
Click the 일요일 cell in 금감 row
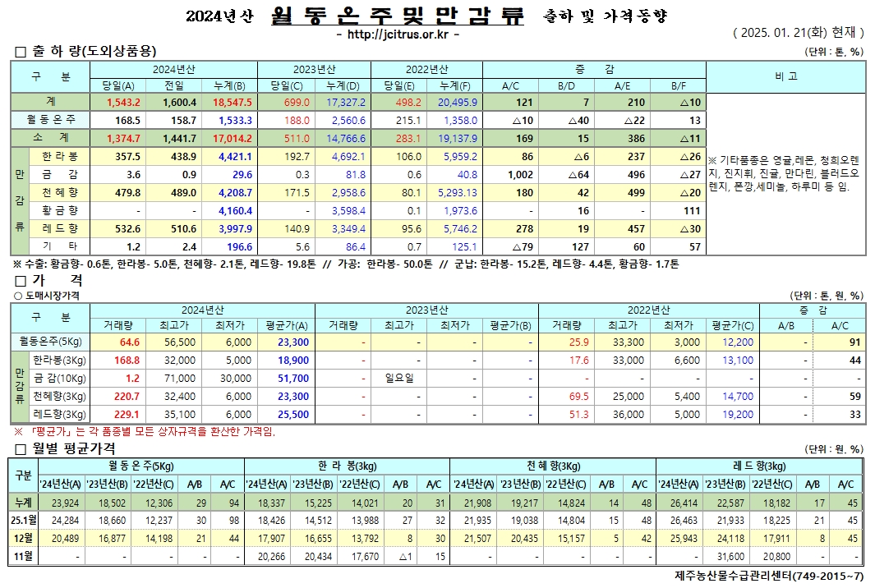pos(398,378)
